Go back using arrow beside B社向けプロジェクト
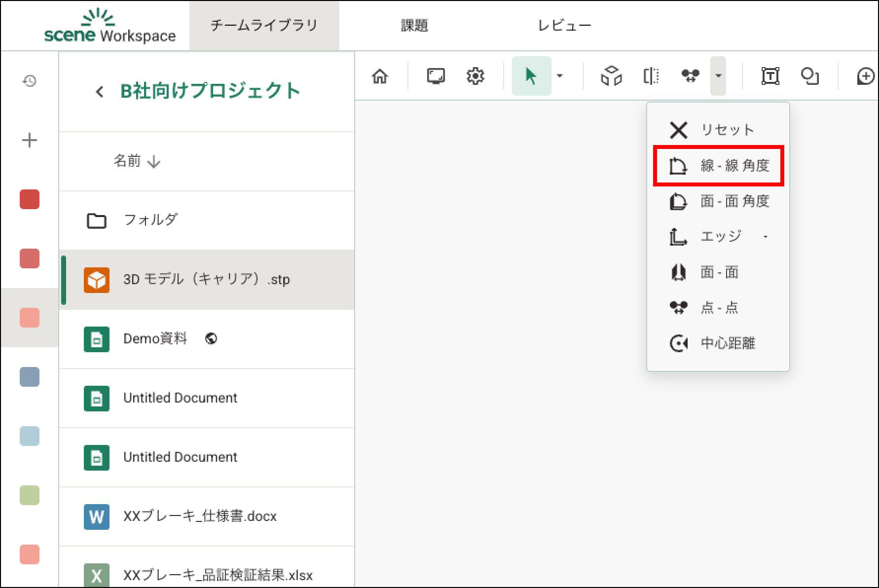 click(x=100, y=92)
